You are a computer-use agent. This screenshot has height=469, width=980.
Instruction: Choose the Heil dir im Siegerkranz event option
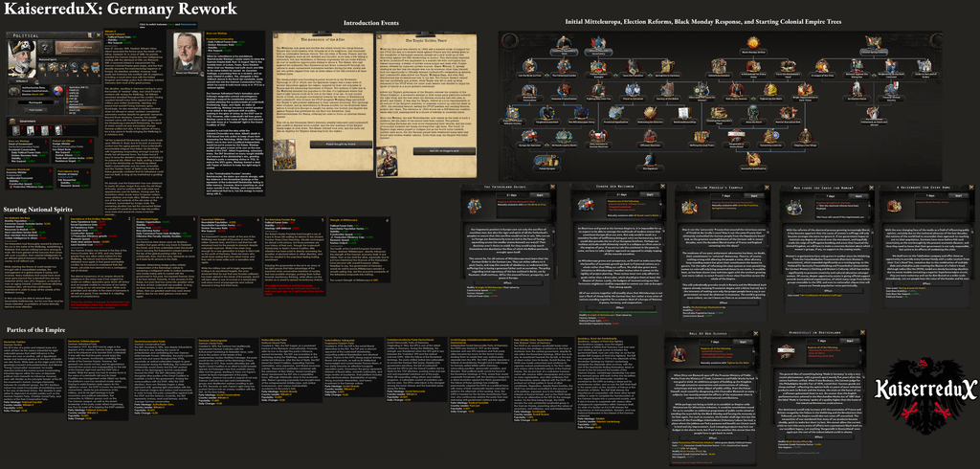pos(444,151)
